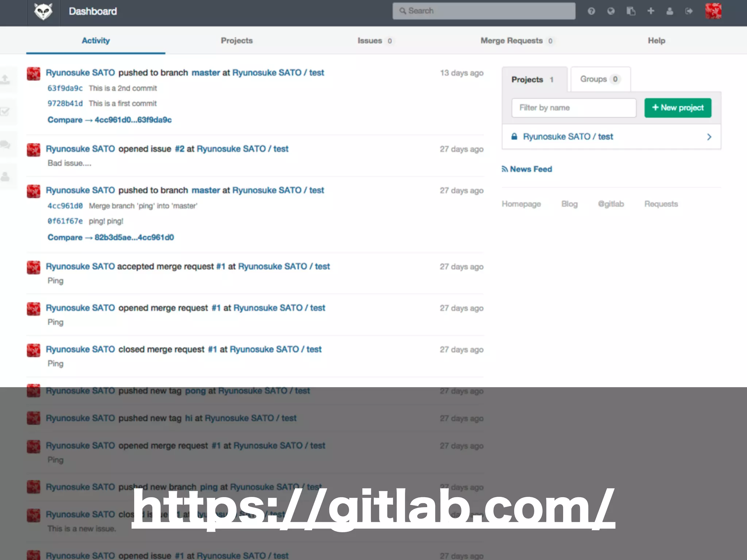747x560 pixels.
Task: Click the plus new project icon
Action: [651, 11]
